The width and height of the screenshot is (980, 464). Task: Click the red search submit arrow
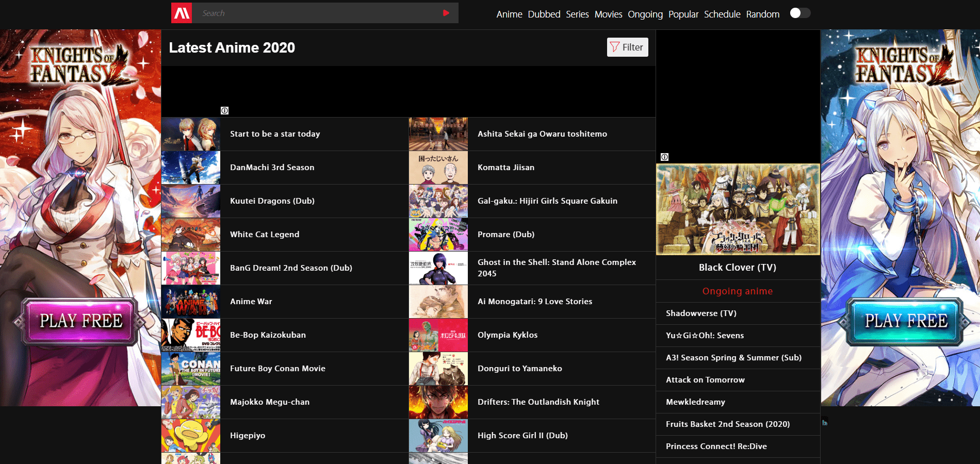(x=446, y=13)
